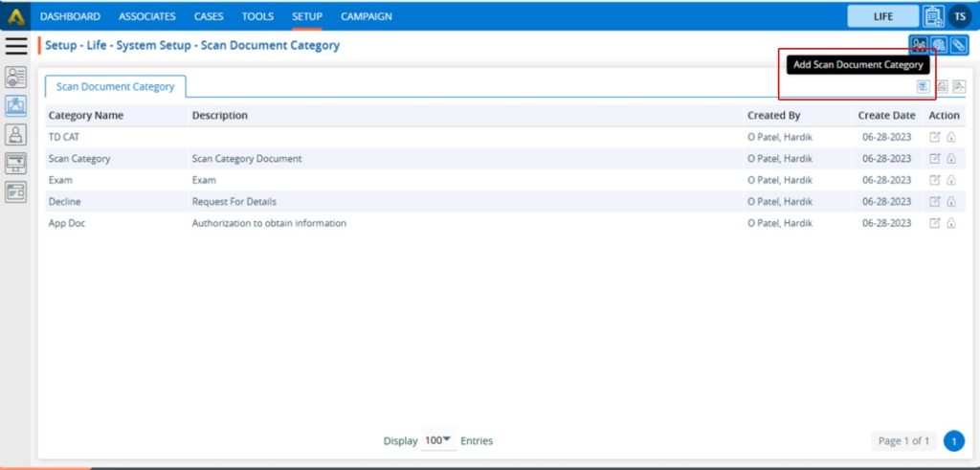Open the hamburger menu in the sidebar
Screen dimensions: 980x470
[x=16, y=45]
